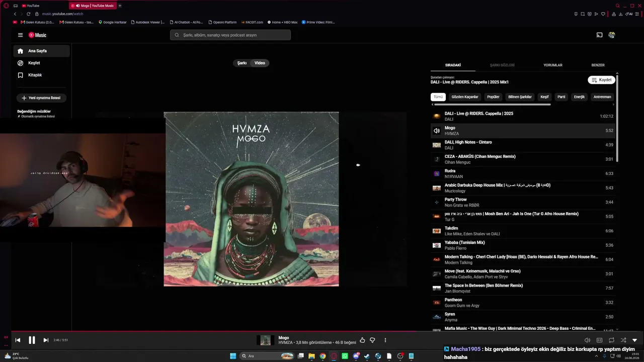
Task: Open Keşfet in the sidebar
Action: tap(41, 63)
